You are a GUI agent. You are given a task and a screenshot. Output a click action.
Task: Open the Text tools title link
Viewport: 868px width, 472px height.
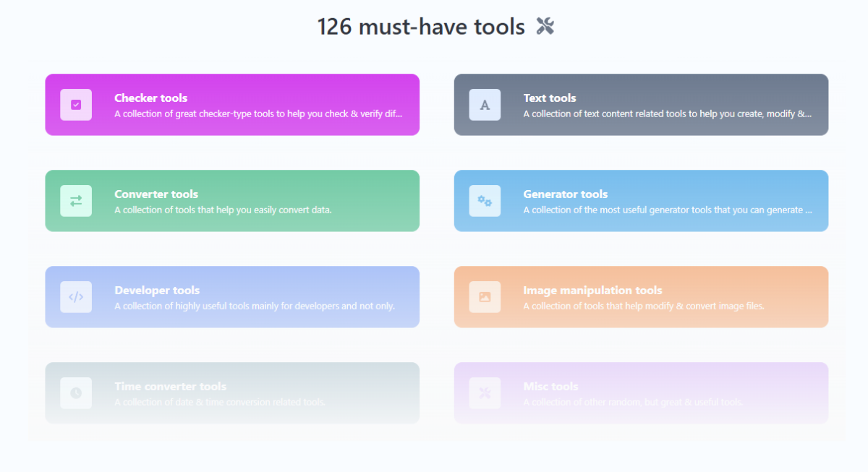550,98
